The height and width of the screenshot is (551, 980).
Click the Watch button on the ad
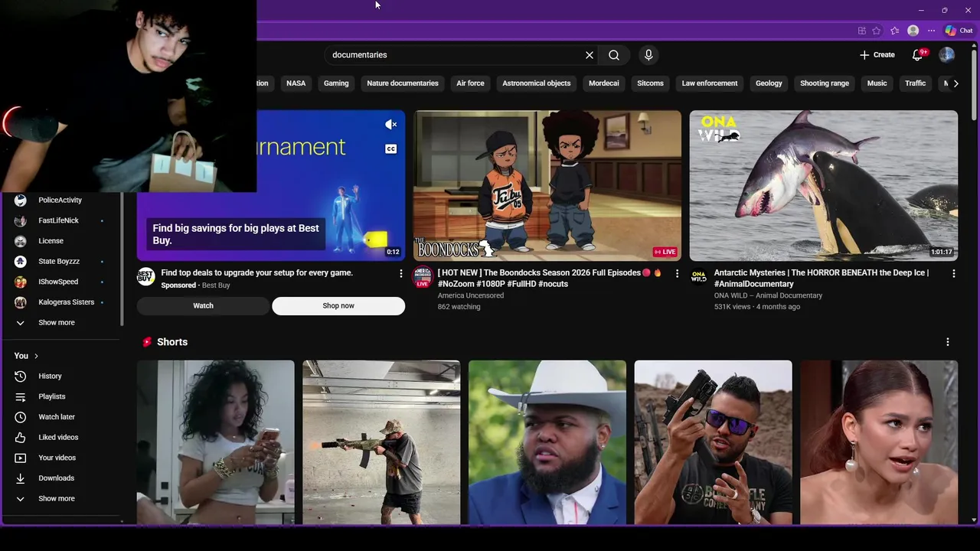[x=203, y=306]
